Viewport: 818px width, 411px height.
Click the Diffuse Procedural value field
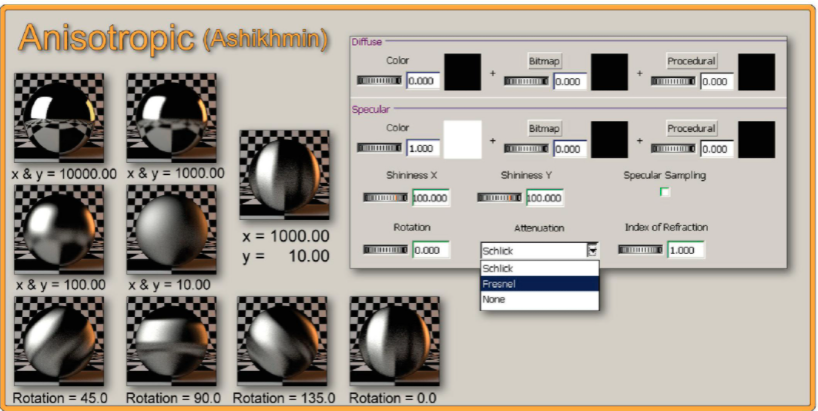pyautogui.click(x=717, y=81)
